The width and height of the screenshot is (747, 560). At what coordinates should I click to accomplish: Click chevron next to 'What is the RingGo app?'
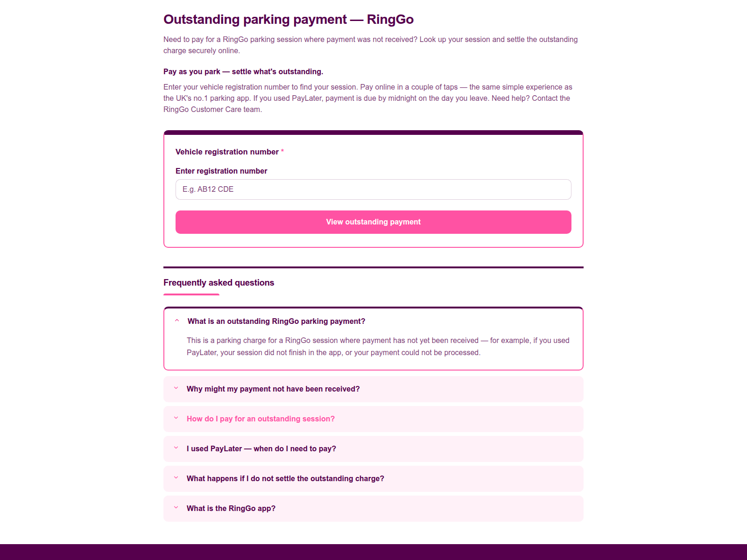176,508
